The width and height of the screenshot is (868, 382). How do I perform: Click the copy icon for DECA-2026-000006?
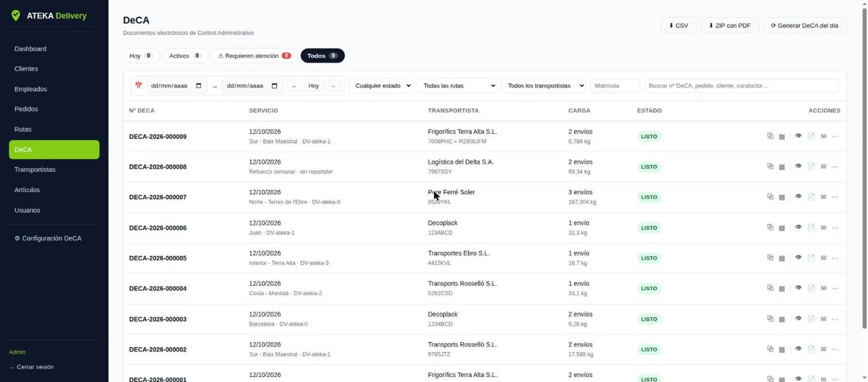tap(770, 228)
